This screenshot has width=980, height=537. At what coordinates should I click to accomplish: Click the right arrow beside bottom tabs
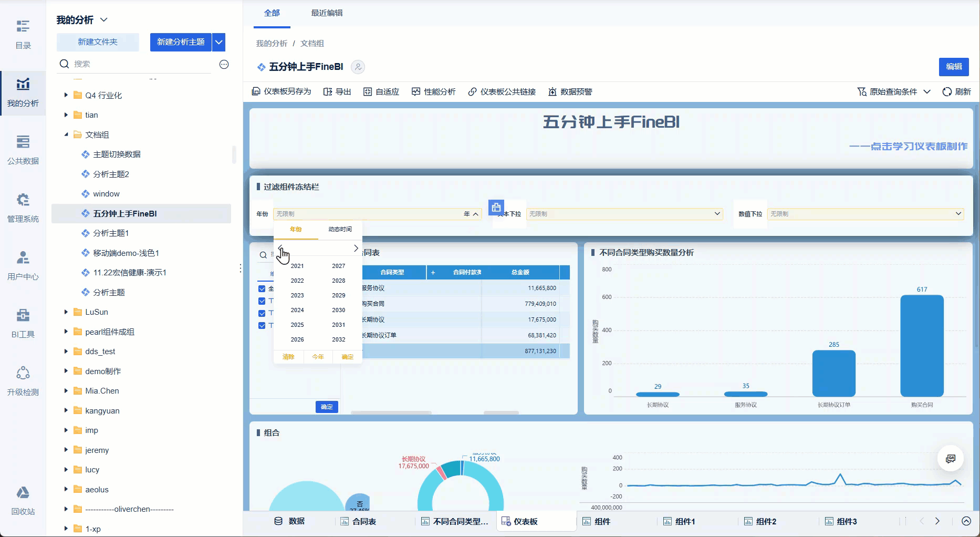[937, 521]
